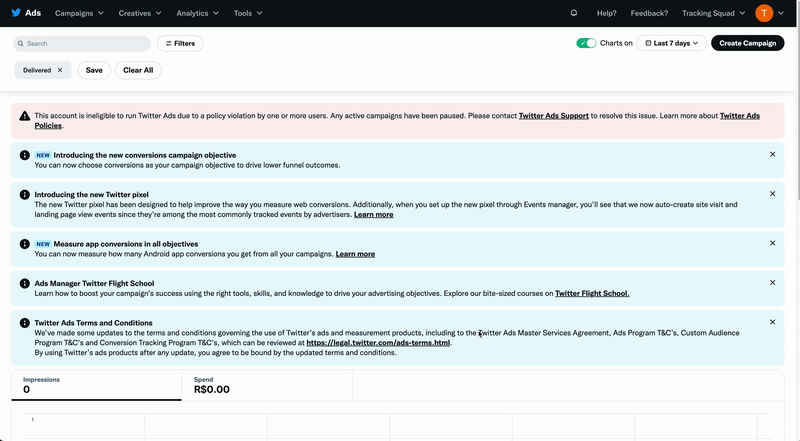Select the Impressions metric tab
800x441 pixels.
tap(96, 385)
